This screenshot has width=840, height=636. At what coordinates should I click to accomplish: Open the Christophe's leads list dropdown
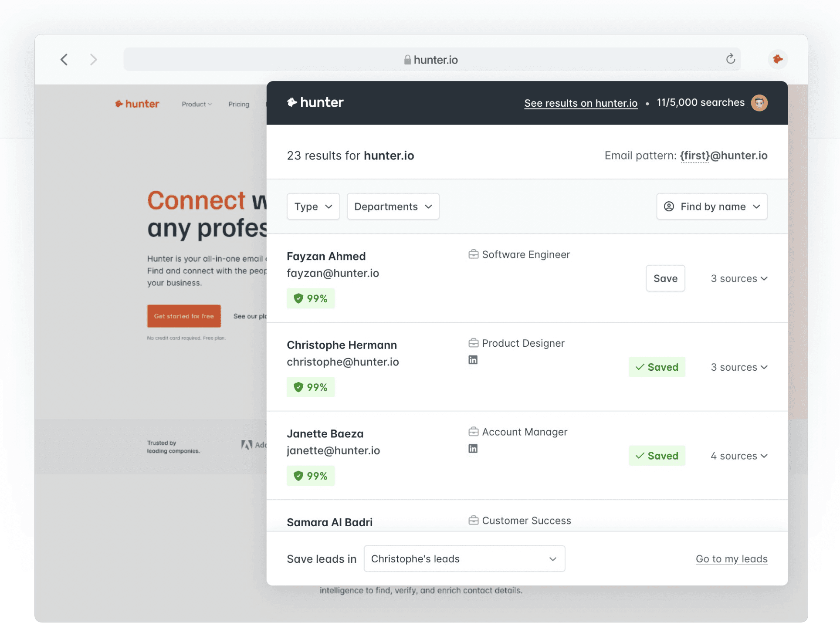(464, 559)
